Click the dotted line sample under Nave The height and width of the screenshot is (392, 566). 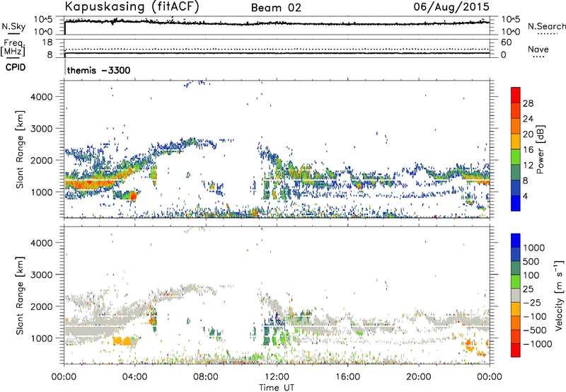click(538, 57)
